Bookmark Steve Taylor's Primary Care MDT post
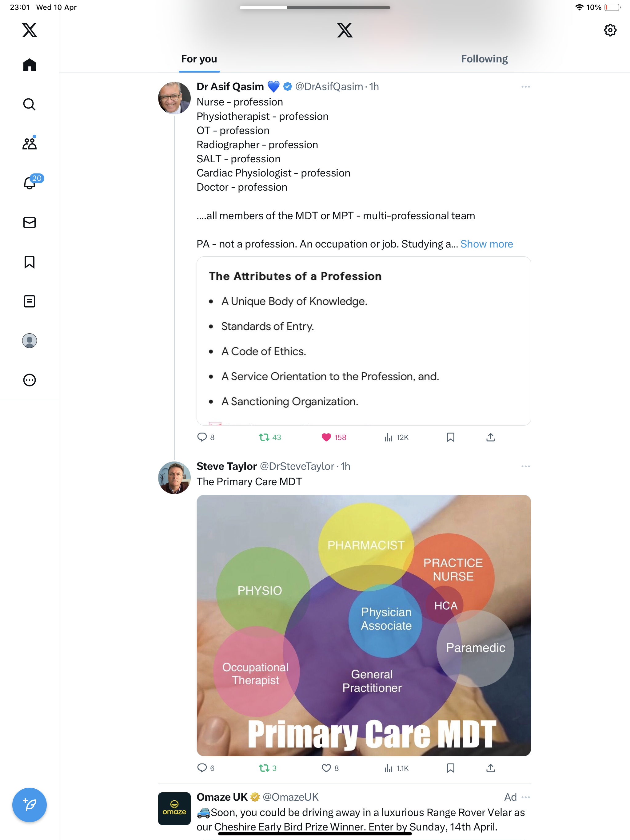630x840 pixels. (450, 768)
